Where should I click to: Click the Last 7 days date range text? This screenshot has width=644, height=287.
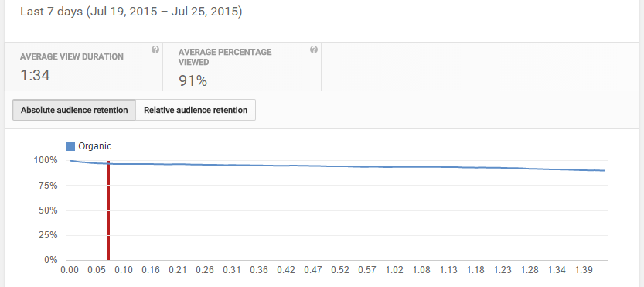131,12
